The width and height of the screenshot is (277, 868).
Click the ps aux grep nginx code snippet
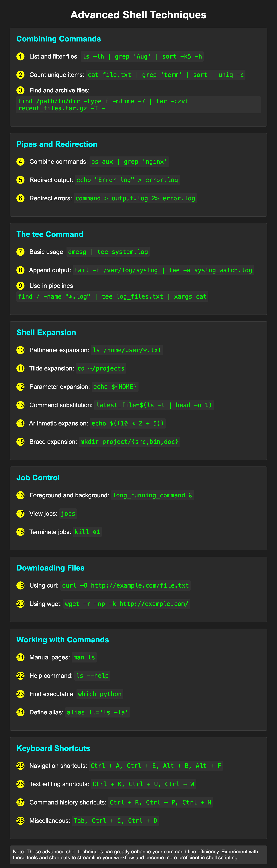pos(129,162)
